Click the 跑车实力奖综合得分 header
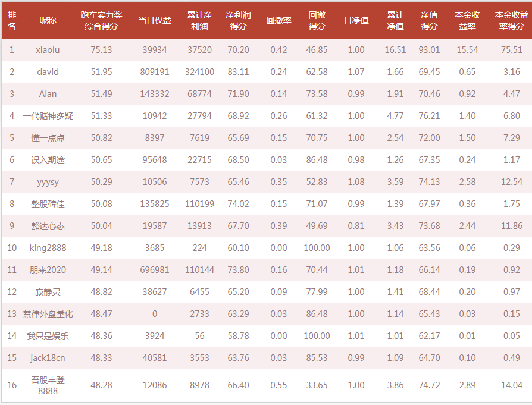Viewport: 532px width, 405px height. [x=101, y=21]
